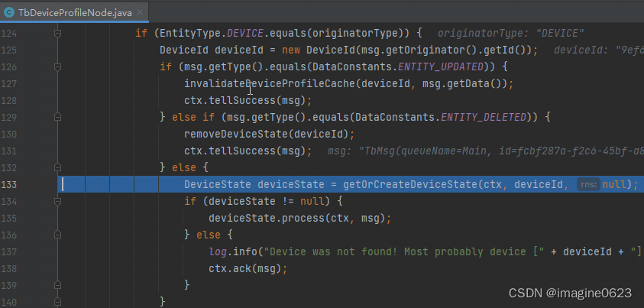644x308 pixels.
Task: Click line number 130 in the gutter
Action: click(8, 135)
